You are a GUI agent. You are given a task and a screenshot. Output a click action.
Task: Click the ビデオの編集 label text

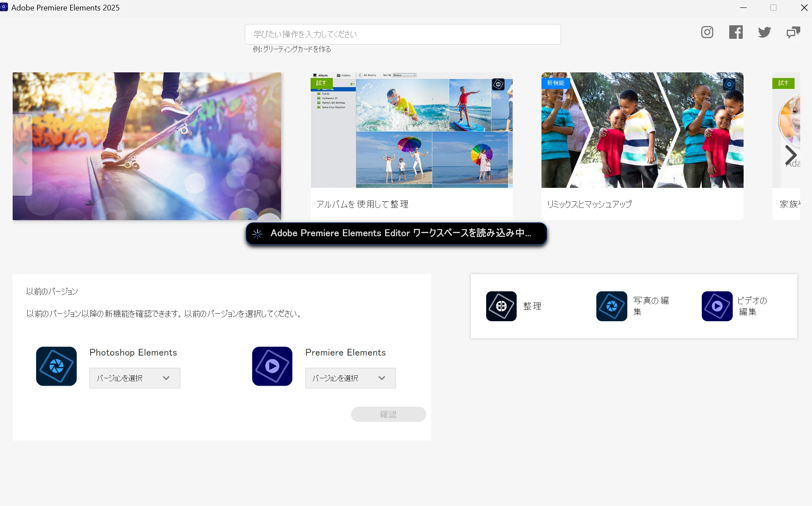click(752, 306)
